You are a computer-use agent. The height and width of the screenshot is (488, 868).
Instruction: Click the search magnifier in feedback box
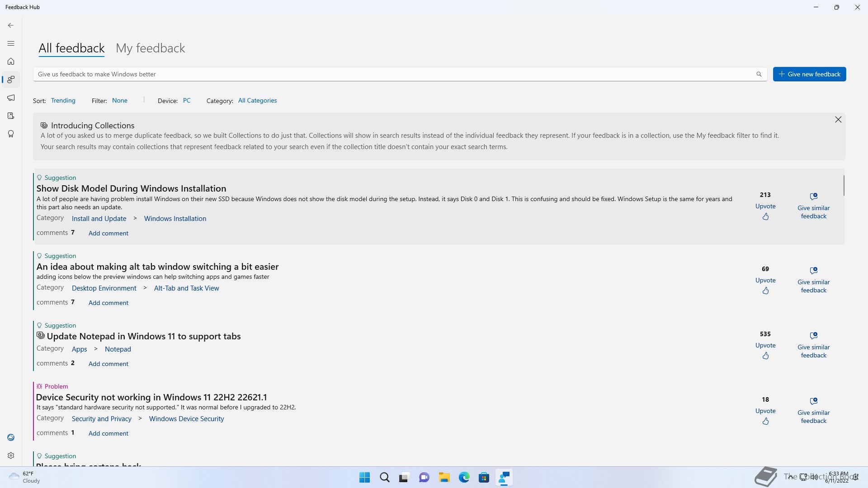click(x=759, y=74)
